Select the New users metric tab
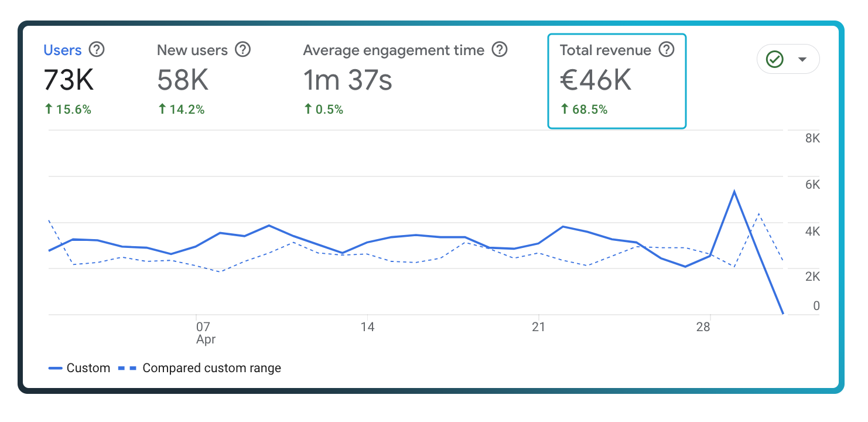The width and height of the screenshot is (868, 422). pyautogui.click(x=203, y=80)
